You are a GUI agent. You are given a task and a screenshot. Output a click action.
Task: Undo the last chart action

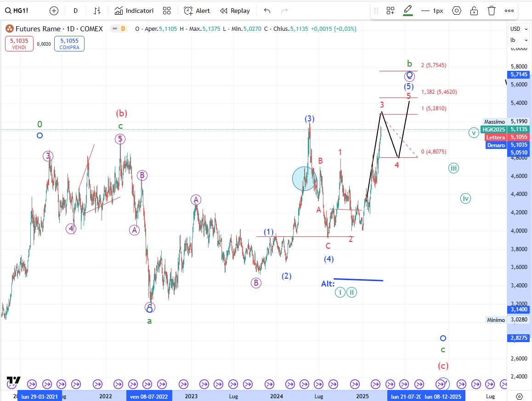[x=267, y=11]
